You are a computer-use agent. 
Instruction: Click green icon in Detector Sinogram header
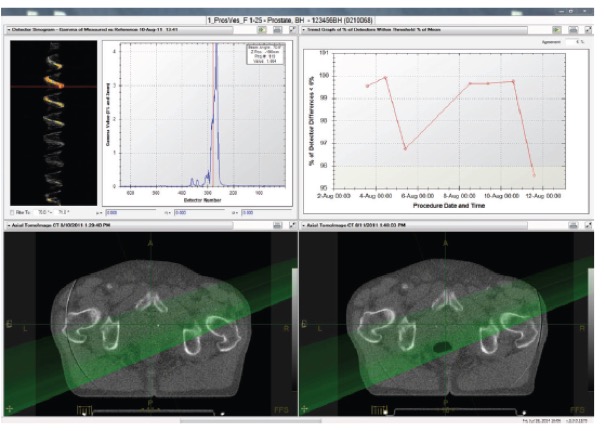pos(262,30)
